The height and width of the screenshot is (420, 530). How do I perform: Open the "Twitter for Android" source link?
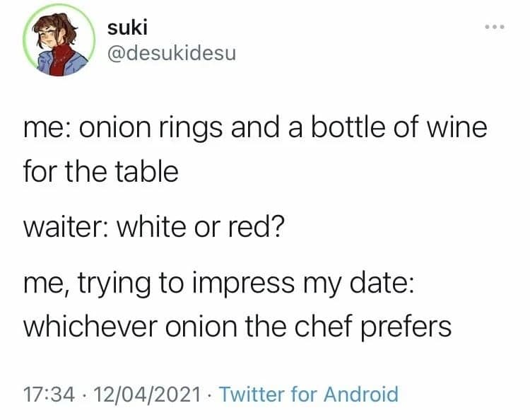[x=309, y=394]
